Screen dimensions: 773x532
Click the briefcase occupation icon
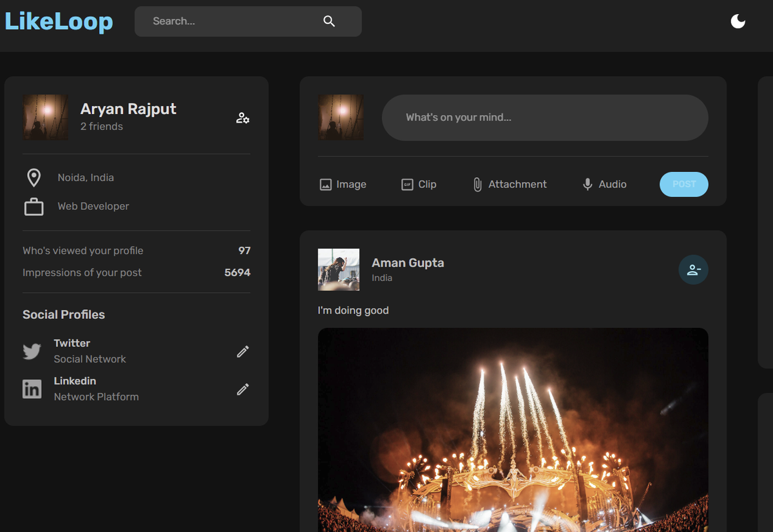34,207
